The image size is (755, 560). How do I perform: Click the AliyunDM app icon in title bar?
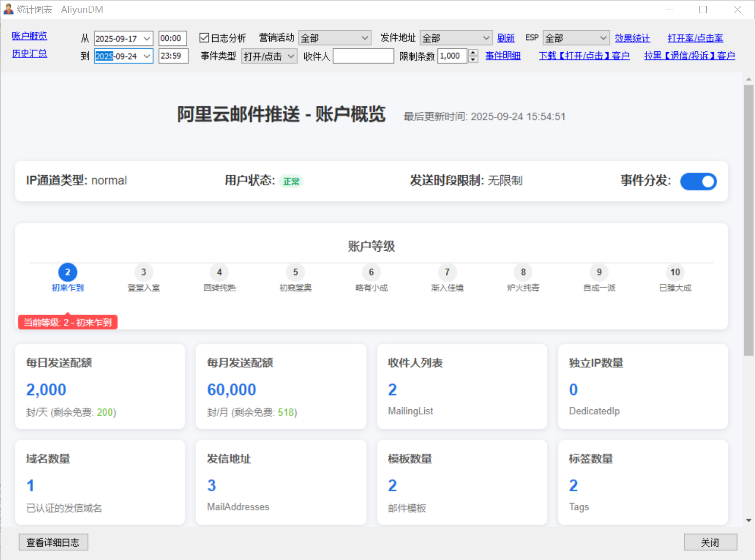(x=8, y=9)
